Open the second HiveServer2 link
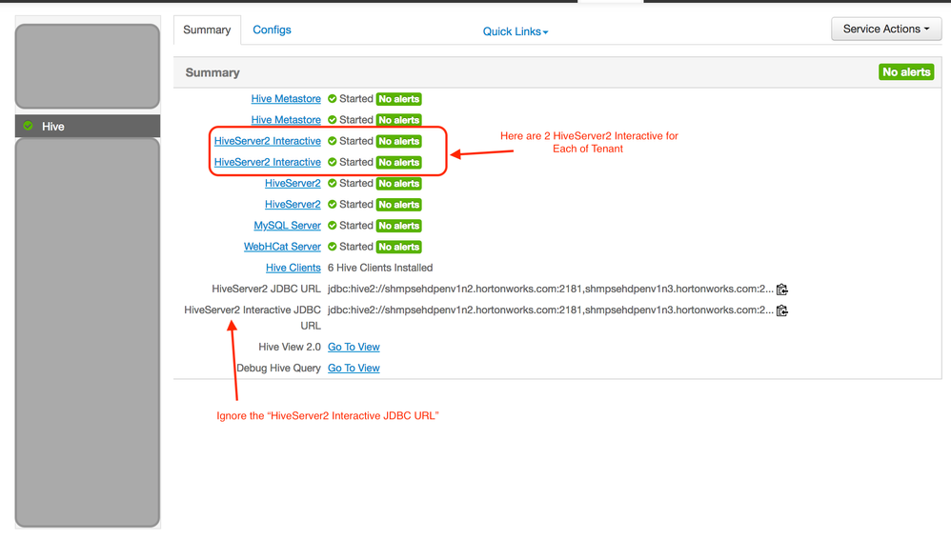 [x=293, y=204]
